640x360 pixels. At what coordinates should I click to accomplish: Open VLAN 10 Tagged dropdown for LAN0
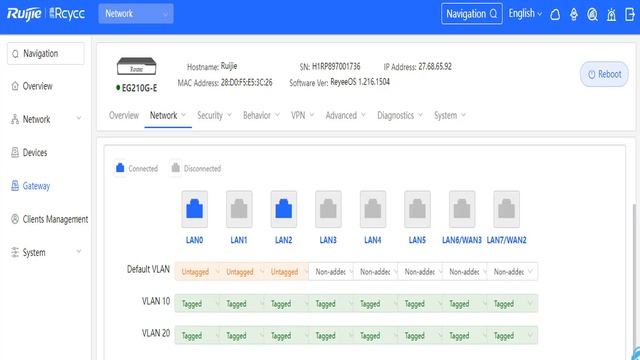(197, 303)
